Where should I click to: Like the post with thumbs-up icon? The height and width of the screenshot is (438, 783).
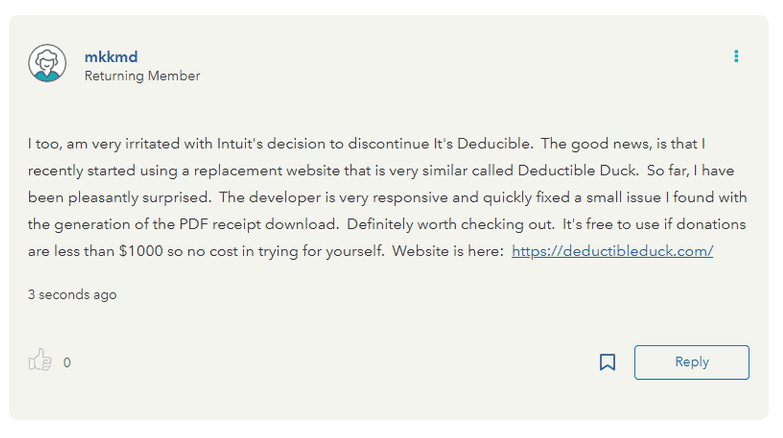(x=40, y=361)
